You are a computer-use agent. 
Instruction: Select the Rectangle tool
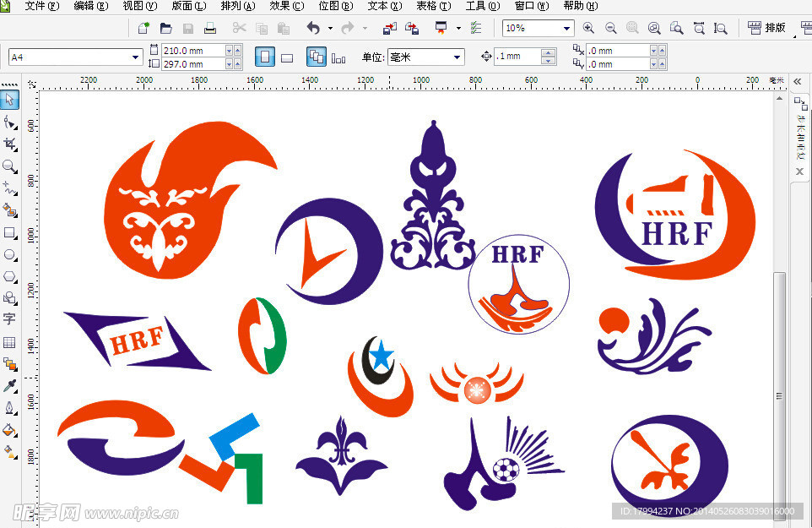10,232
